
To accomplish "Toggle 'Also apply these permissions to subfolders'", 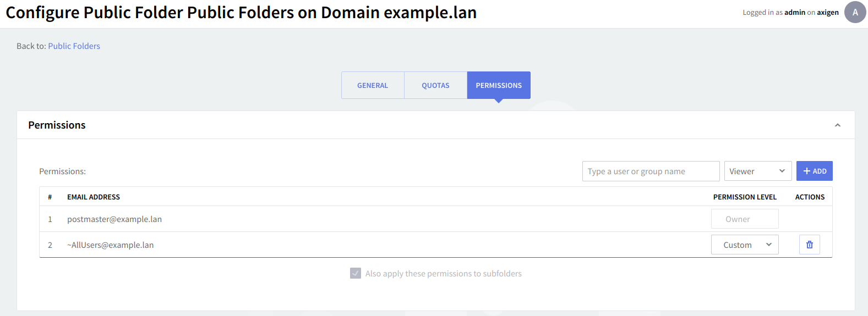I will tap(356, 273).
